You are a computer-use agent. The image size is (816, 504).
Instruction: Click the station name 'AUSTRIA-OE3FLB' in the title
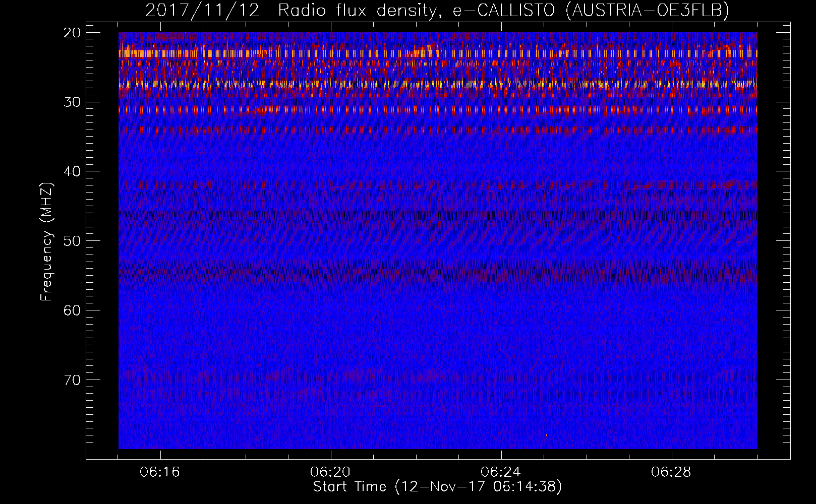[x=647, y=10]
